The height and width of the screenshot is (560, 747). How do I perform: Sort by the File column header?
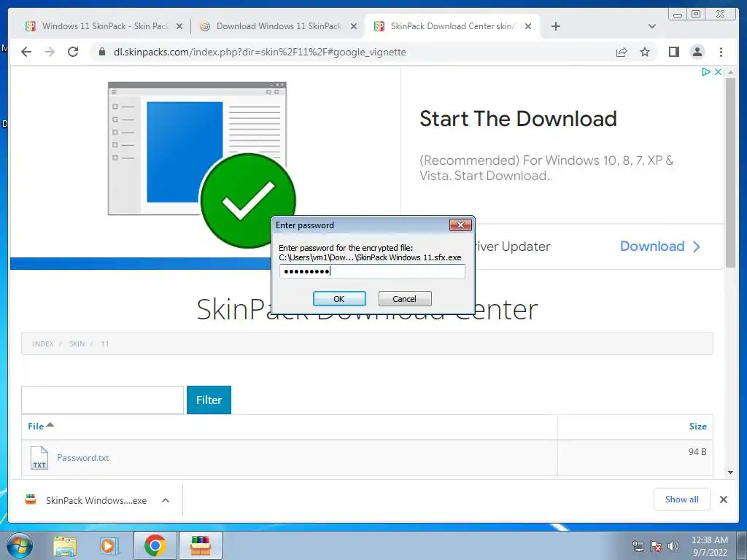[41, 426]
